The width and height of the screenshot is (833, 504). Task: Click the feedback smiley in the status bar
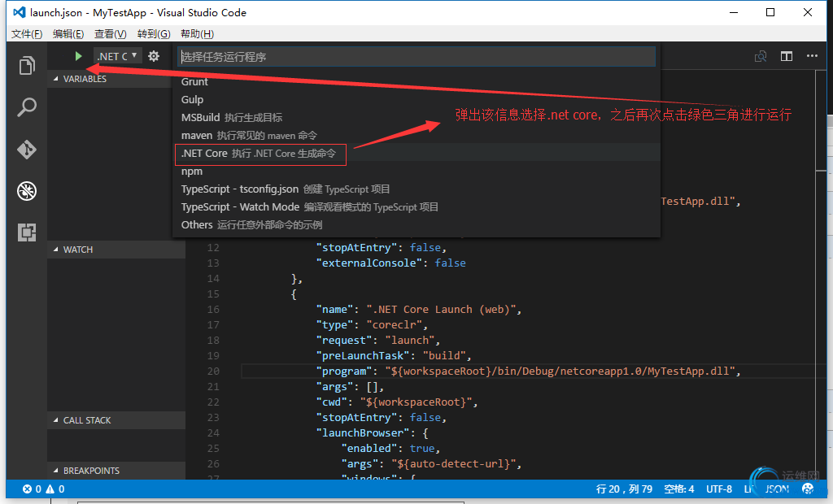coord(808,489)
